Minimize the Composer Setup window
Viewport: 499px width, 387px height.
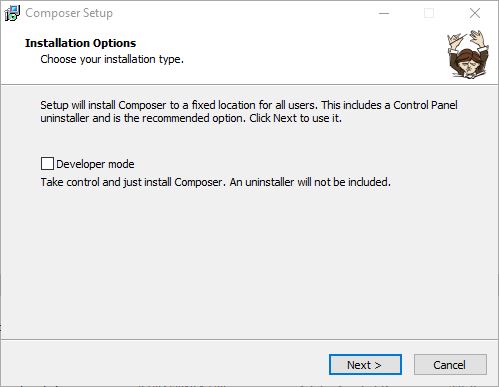click(384, 13)
